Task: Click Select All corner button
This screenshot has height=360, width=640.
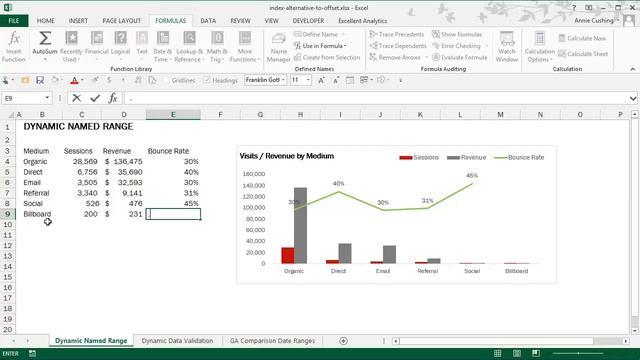Action: (11, 115)
